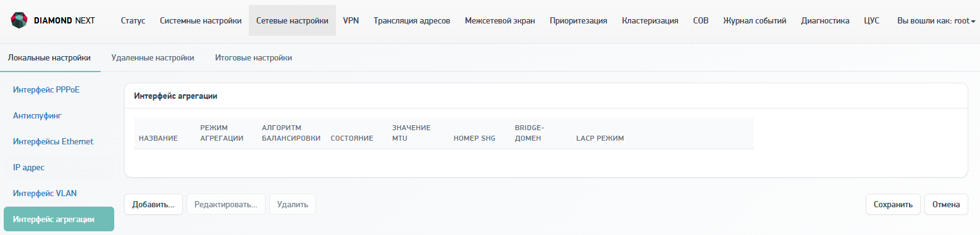The image size is (980, 235).
Task: Click the Добавить... button
Action: click(153, 204)
